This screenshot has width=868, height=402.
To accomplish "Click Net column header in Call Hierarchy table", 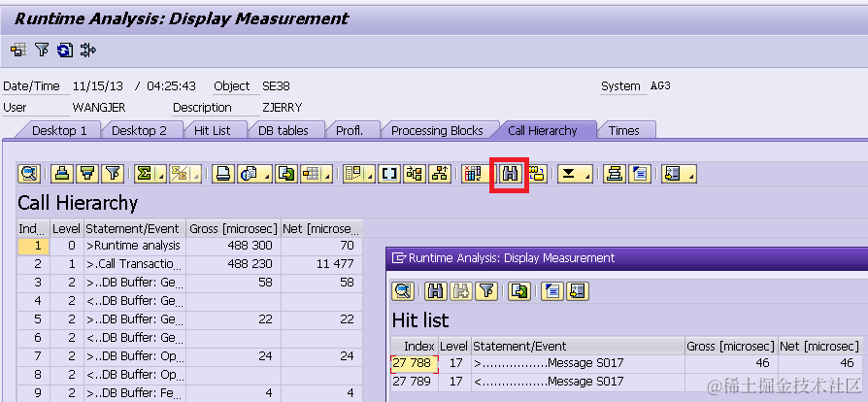I will [x=321, y=229].
